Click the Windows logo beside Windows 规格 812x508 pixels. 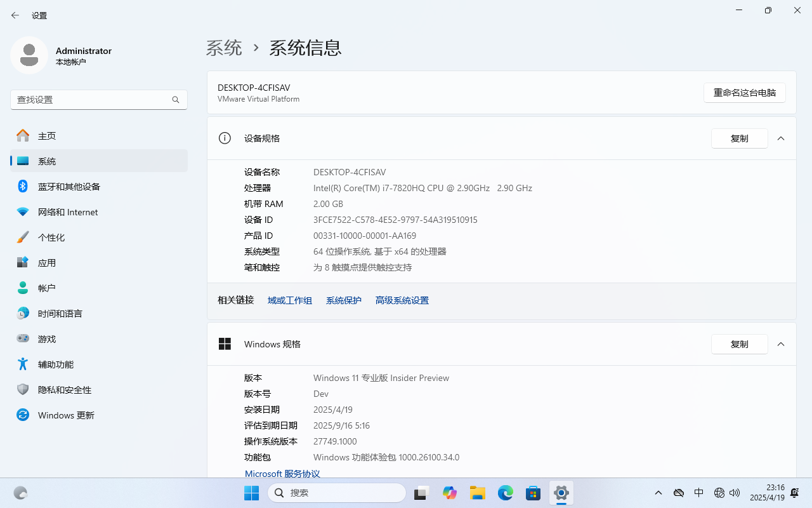[x=225, y=344]
